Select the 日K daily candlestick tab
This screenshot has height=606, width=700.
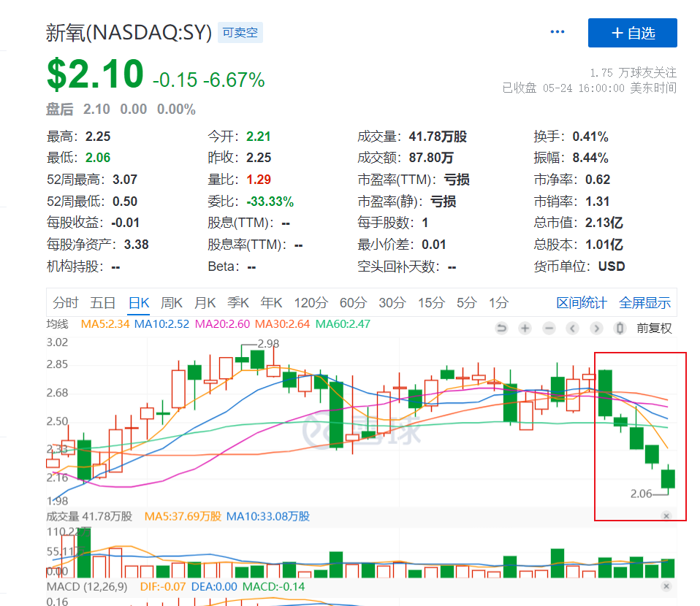[139, 303]
